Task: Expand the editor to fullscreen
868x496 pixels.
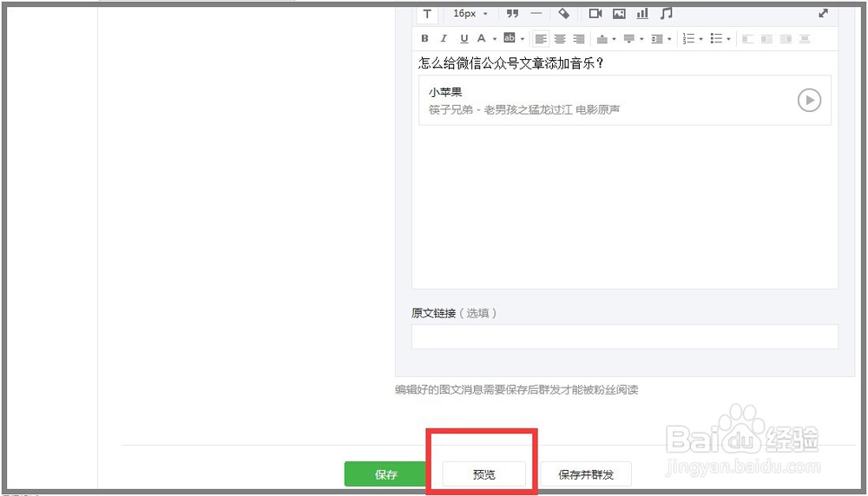Action: [x=823, y=13]
